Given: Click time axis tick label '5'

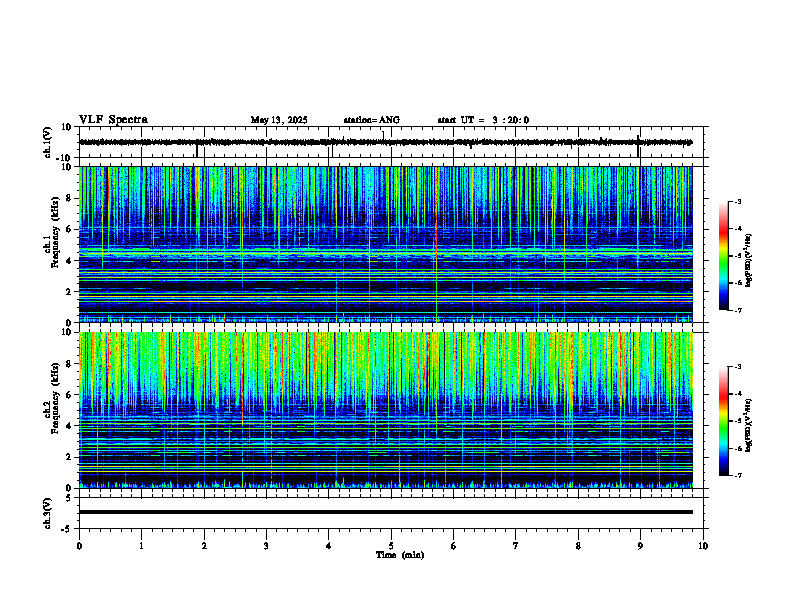Looking at the screenshot, I should [391, 546].
